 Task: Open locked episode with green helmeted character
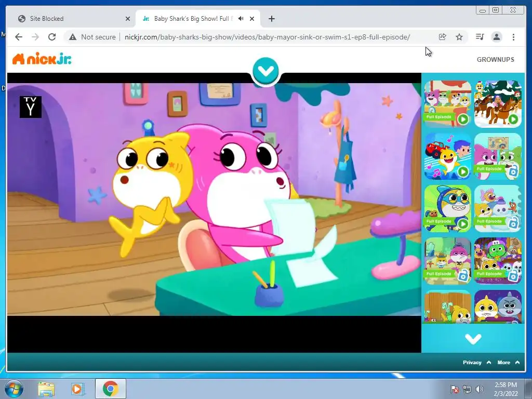tap(498, 261)
